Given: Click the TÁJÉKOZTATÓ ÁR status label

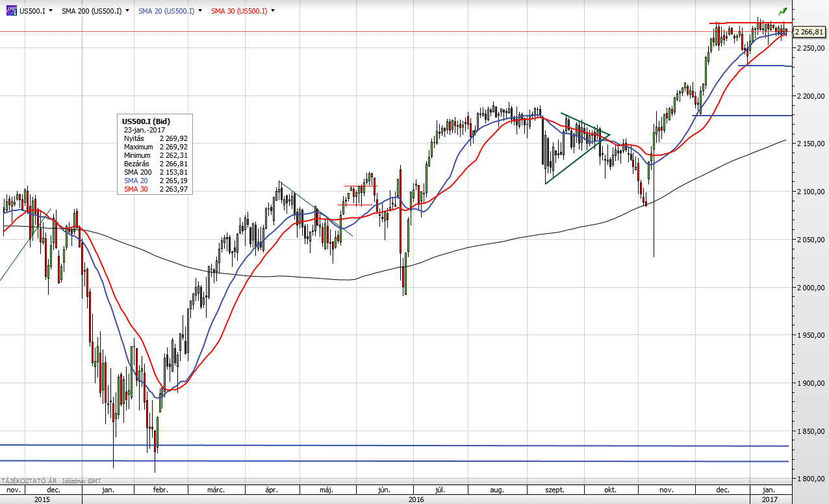Looking at the screenshot, I should click(28, 481).
